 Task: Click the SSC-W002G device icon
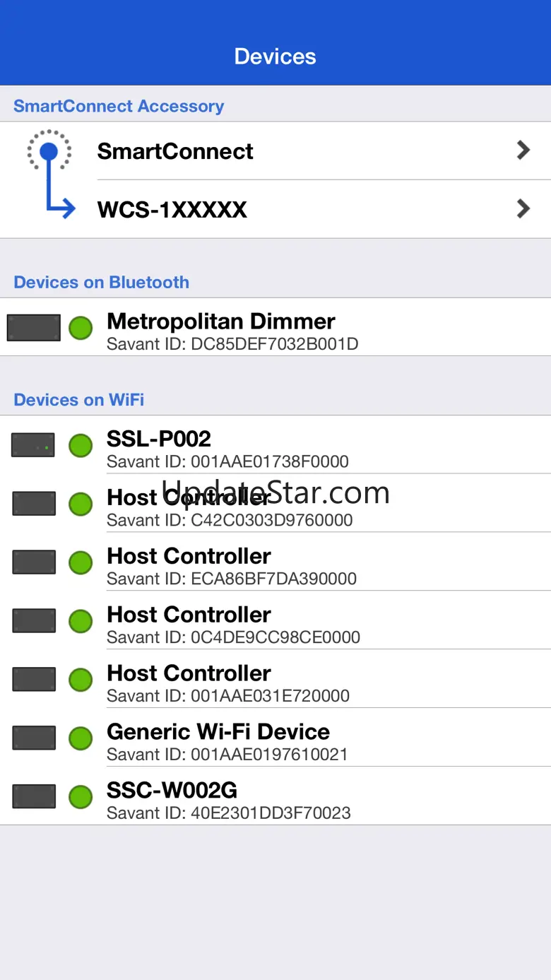34,796
